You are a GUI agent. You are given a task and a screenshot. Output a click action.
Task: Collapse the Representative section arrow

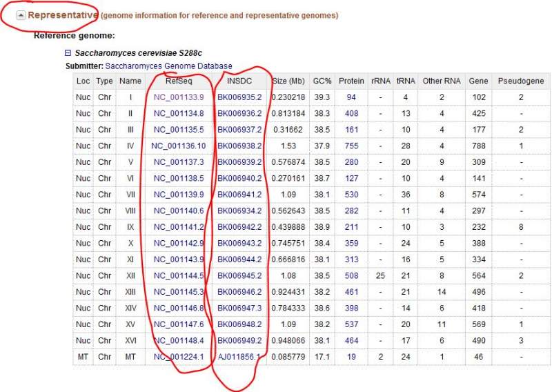21,15
